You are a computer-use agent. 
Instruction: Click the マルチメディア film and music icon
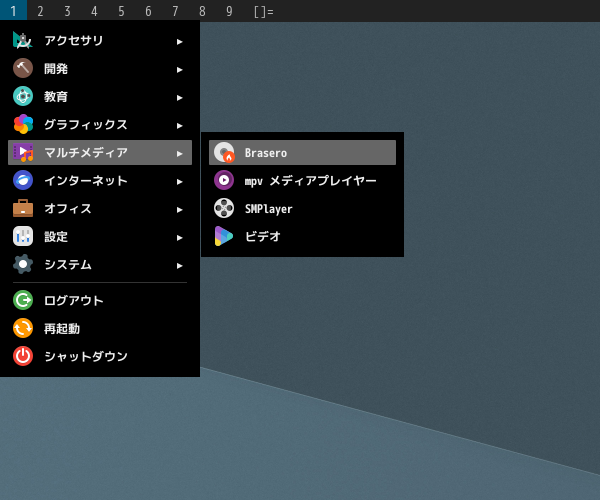pyautogui.click(x=23, y=152)
